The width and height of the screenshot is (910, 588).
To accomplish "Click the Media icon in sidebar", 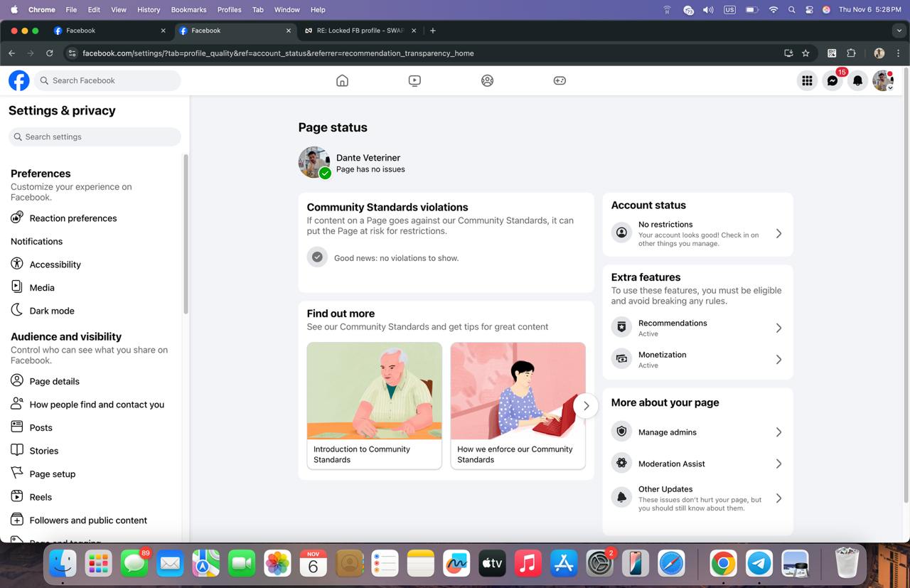I will click(17, 287).
